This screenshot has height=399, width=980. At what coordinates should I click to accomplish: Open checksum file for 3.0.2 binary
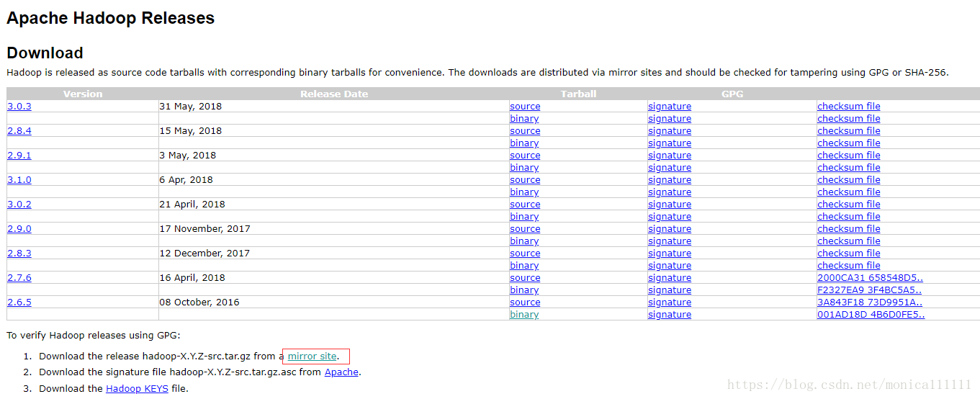[x=849, y=217]
